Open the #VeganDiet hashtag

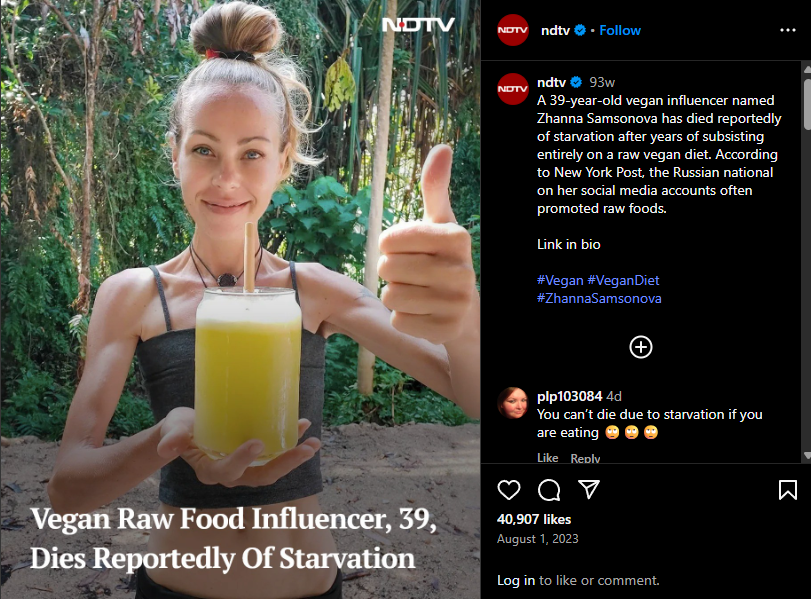[x=623, y=280]
